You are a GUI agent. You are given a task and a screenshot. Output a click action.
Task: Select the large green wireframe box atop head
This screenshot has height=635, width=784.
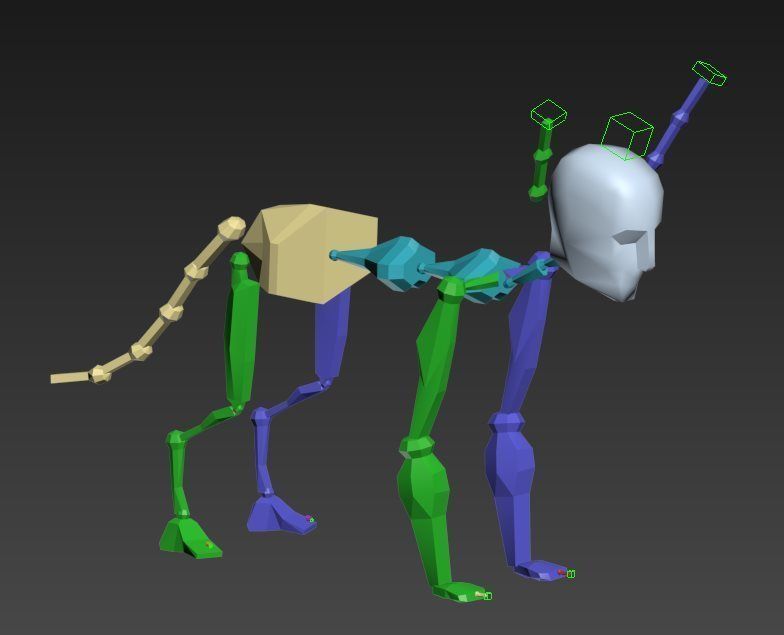[x=627, y=136]
